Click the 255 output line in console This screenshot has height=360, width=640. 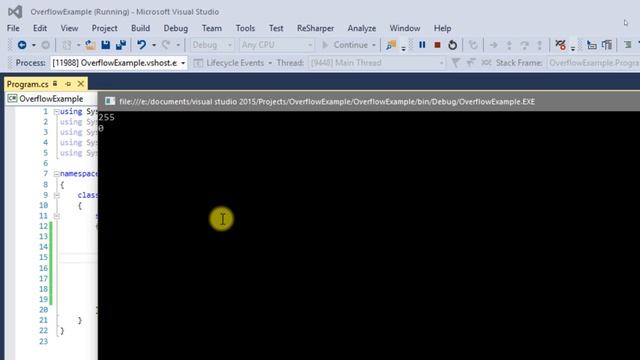coord(107,118)
